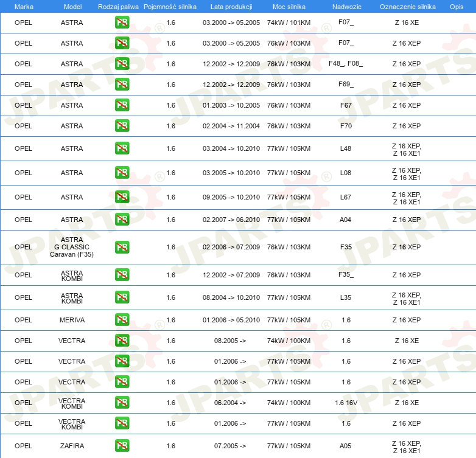Click the OPEL cell in the Meriva row
Image resolution: width=476 pixels, height=458 pixels.
[x=23, y=320]
